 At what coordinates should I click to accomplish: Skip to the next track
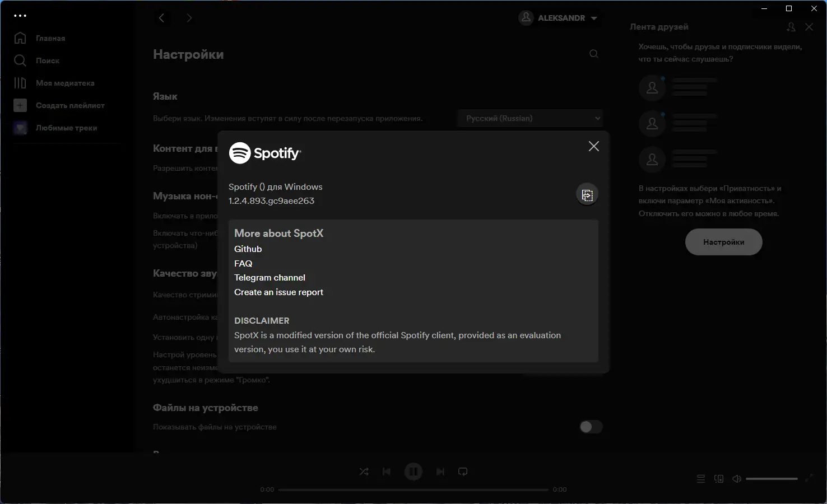click(x=440, y=472)
